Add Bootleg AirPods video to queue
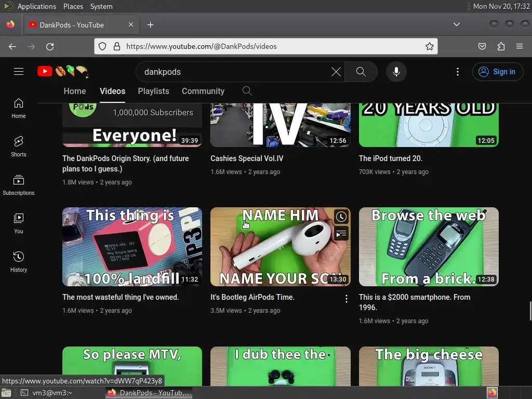Viewport: 532px width, 399px height. 341,233
